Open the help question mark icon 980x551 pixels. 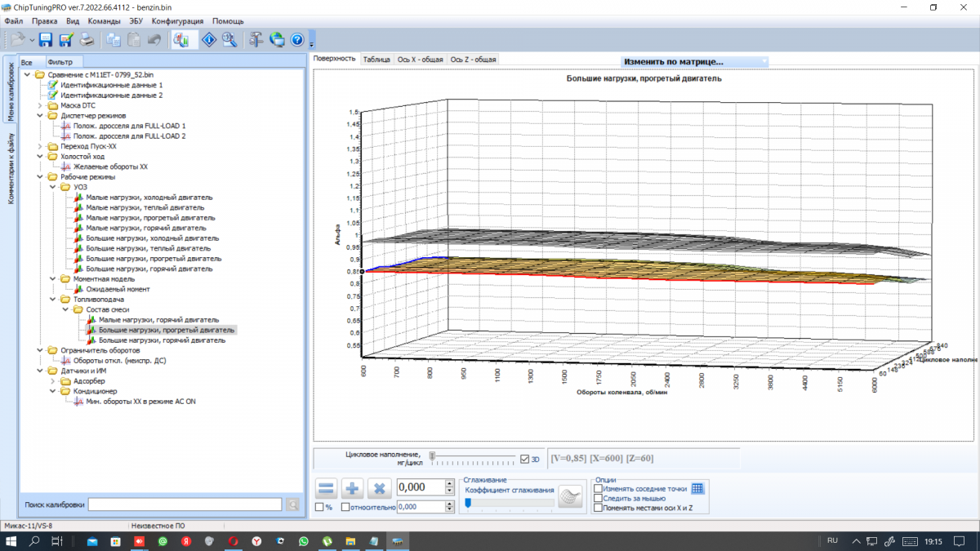pos(297,39)
